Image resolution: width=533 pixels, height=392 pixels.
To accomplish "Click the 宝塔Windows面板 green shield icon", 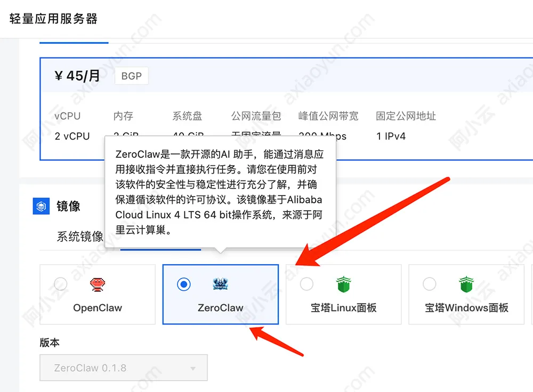I will pyautogui.click(x=466, y=284).
